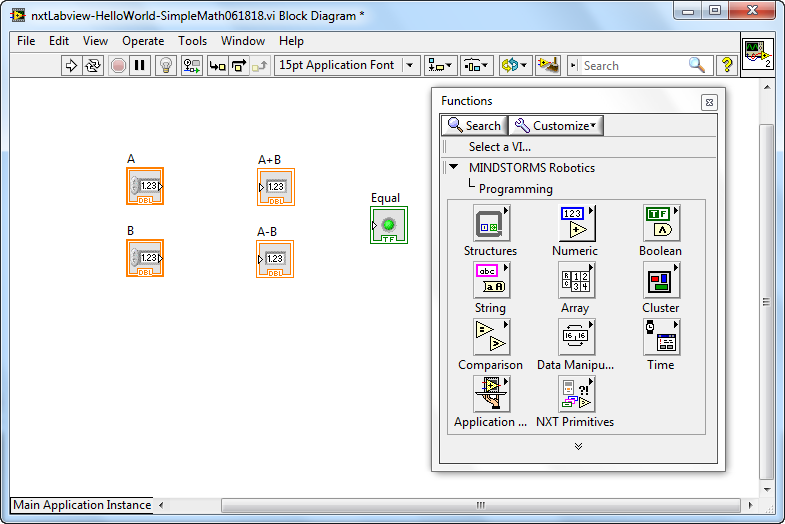Click the Run arrow button
Screen dimensions: 785x524
71,66
